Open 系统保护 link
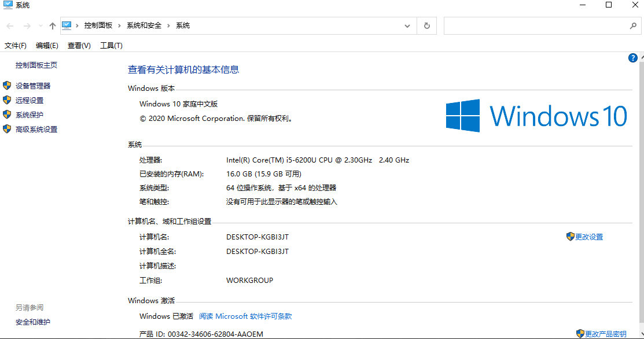This screenshot has height=339, width=644. (30, 115)
